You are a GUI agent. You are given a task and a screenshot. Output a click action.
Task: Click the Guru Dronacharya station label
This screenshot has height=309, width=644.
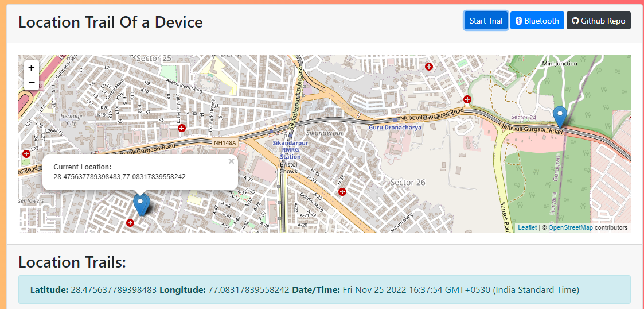click(395, 127)
